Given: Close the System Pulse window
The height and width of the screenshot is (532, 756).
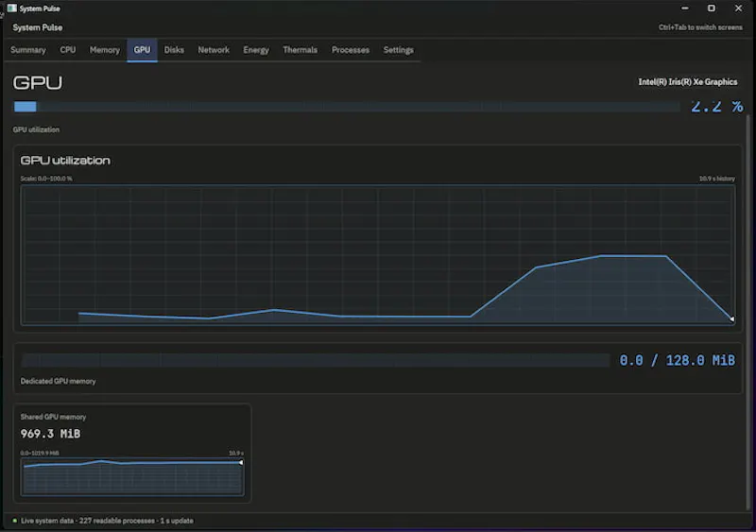Looking at the screenshot, I should (738, 9).
